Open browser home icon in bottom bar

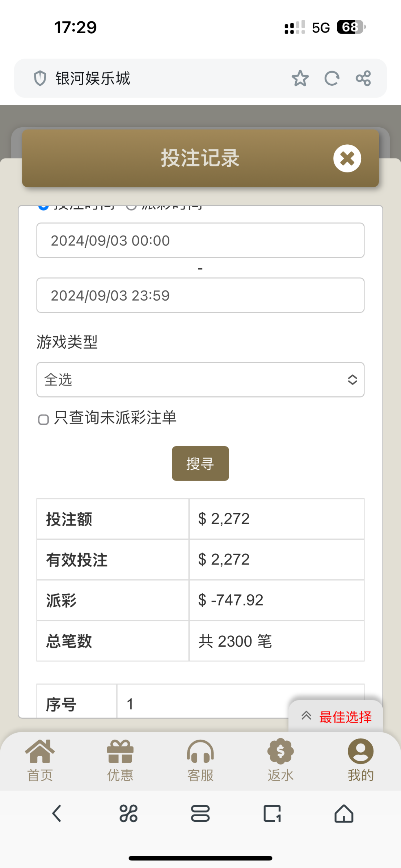tap(343, 814)
